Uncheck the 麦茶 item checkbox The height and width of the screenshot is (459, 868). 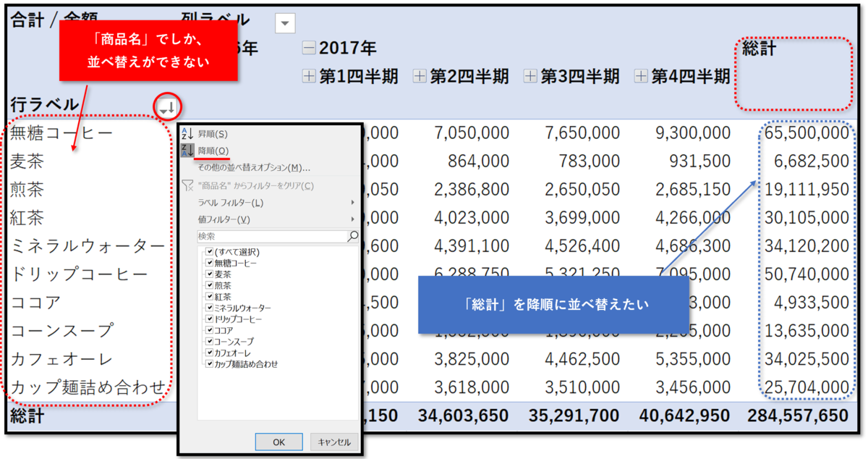click(209, 274)
